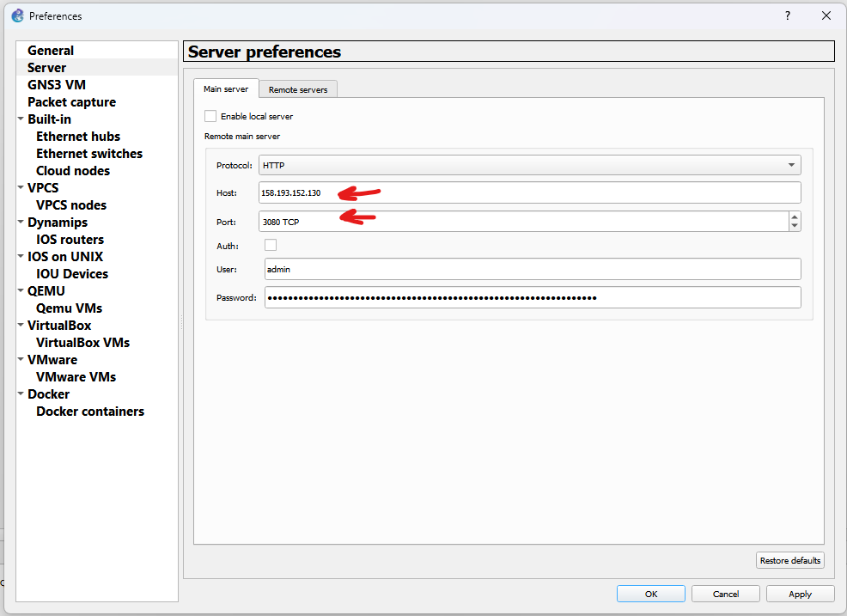Collapse the QEMU tree section
This screenshot has height=616, width=847.
pyautogui.click(x=21, y=290)
